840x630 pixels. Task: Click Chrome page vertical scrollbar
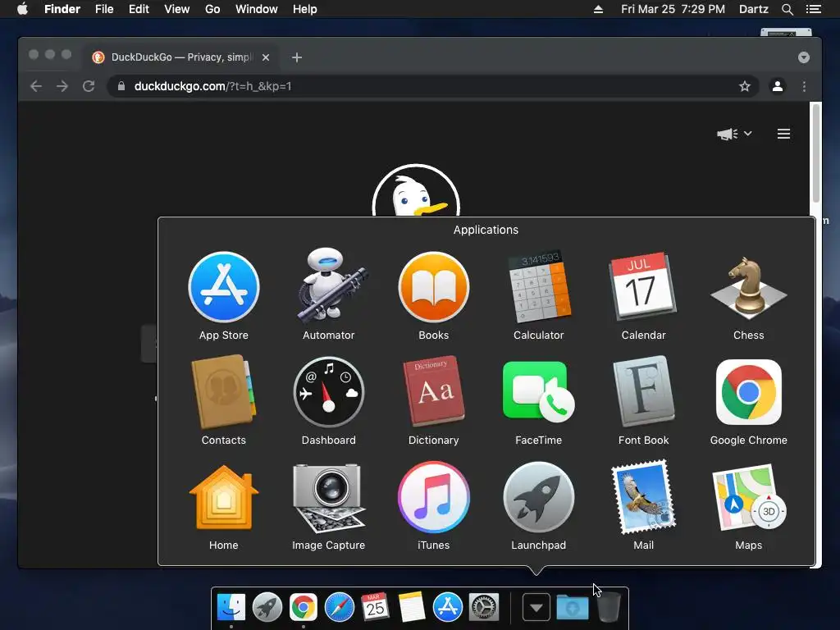click(x=816, y=153)
